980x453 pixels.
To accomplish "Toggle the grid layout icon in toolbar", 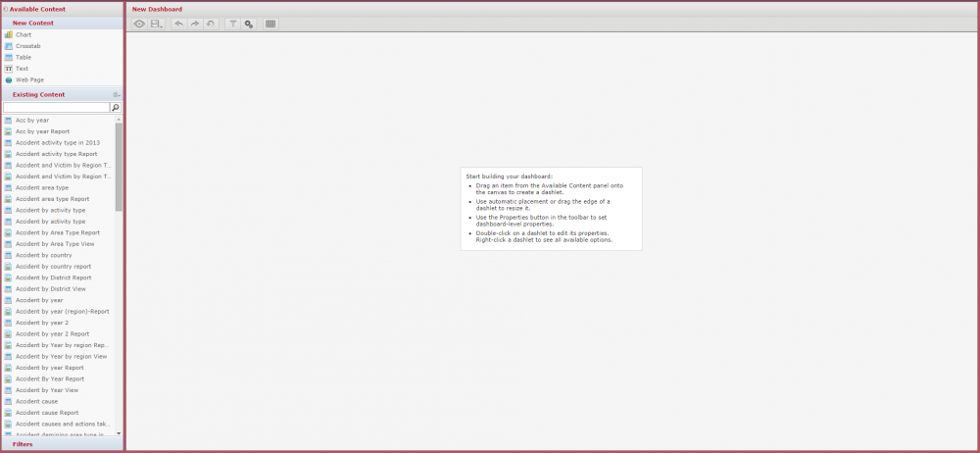I will point(270,24).
